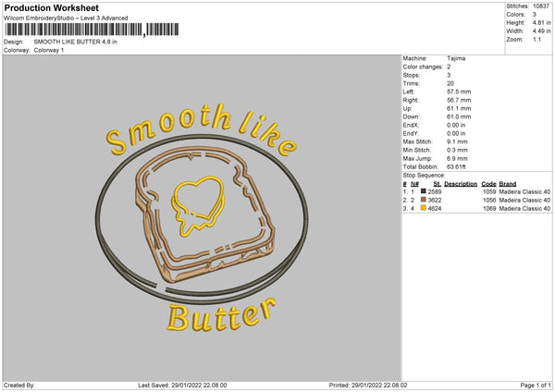Click the tan color swatch for stop 2
555x392 pixels.
[x=423, y=200]
